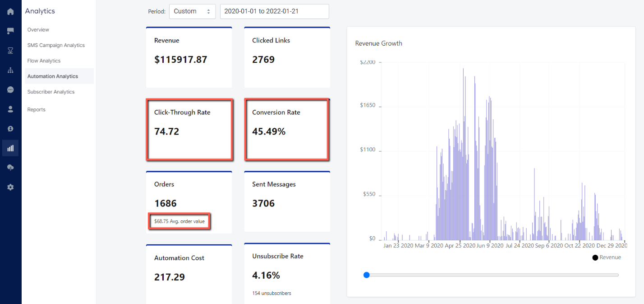This screenshot has height=304, width=644.
Task: Click the Home icon in sidebar
Action: tap(10, 12)
